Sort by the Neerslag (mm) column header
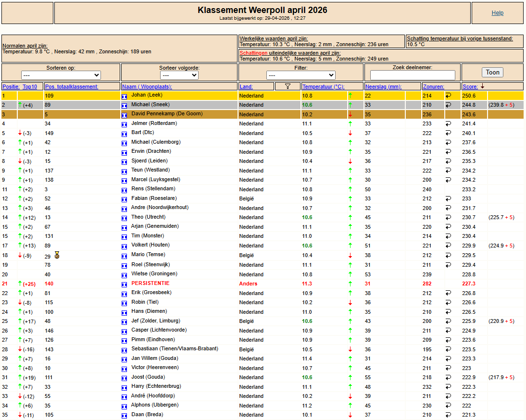Screen dimensions: 526x420 383,86
